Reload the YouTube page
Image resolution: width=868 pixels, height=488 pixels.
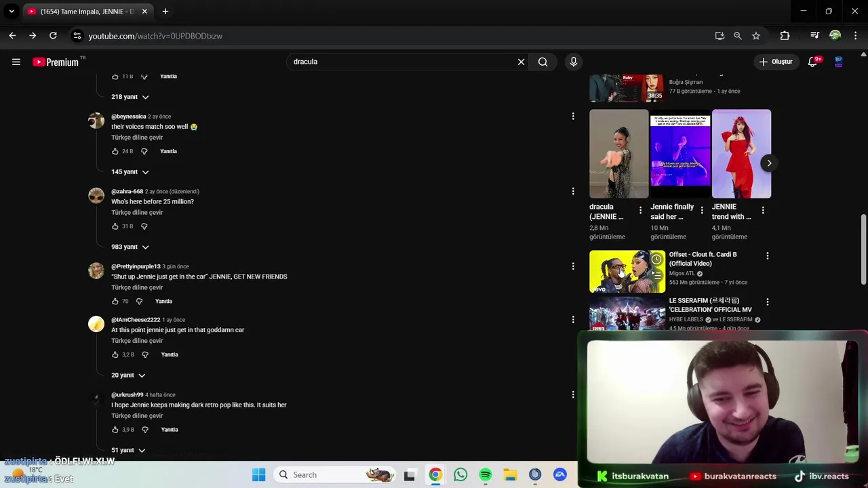click(x=53, y=36)
